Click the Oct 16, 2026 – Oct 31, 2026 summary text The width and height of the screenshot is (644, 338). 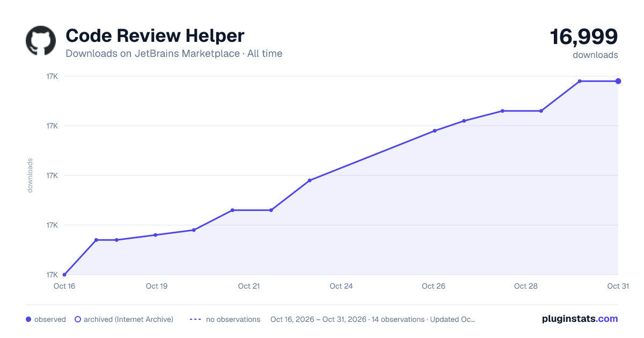click(x=373, y=319)
